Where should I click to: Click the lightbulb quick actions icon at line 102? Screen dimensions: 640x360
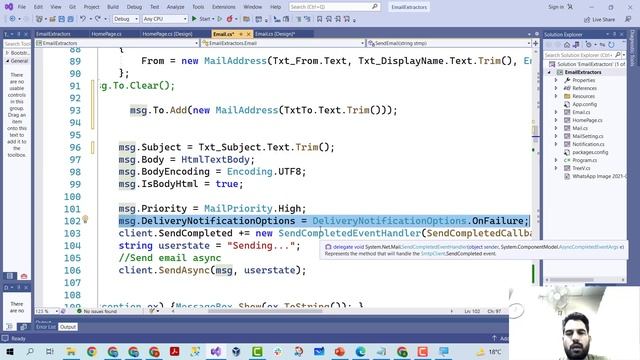85,219
